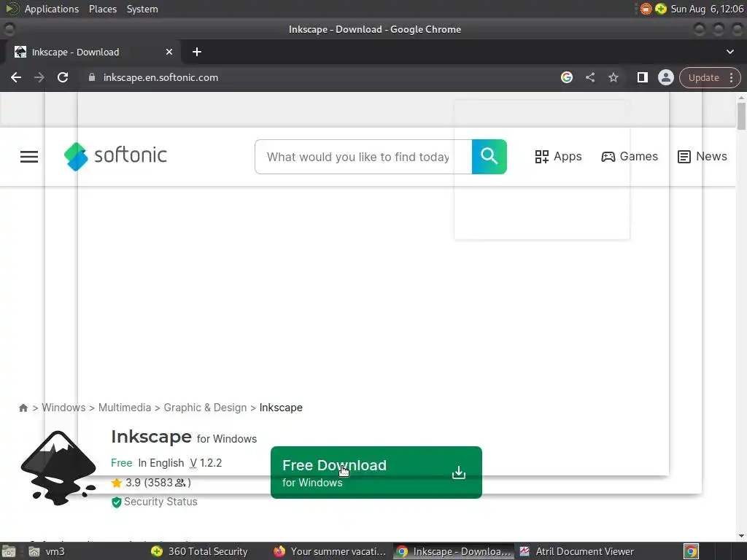Click the Free license label
The image size is (747, 560).
pos(122,463)
